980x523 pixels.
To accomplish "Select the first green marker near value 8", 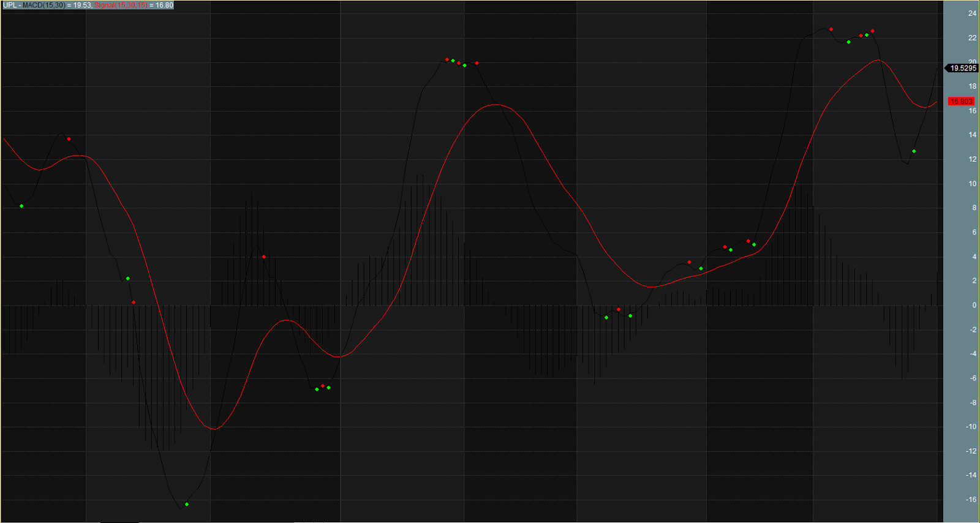I will (x=21, y=206).
